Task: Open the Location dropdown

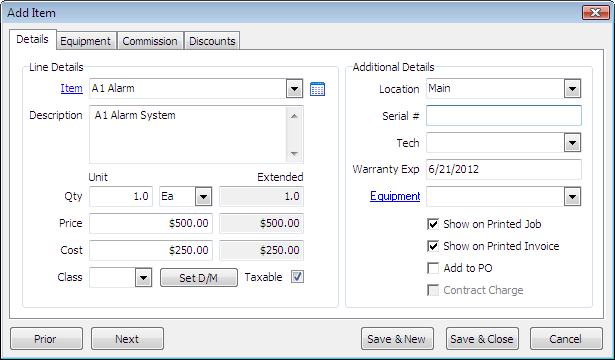Action: pyautogui.click(x=572, y=89)
